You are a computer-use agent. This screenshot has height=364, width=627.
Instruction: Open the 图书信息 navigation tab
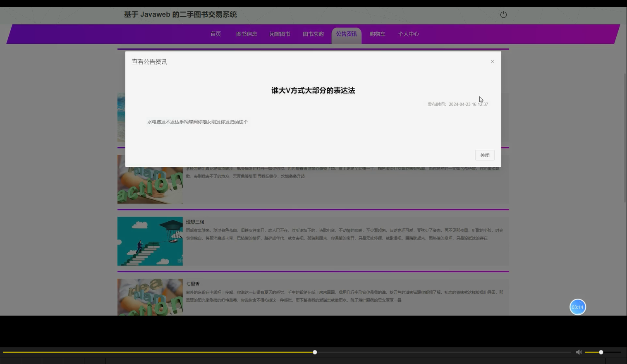tap(246, 34)
